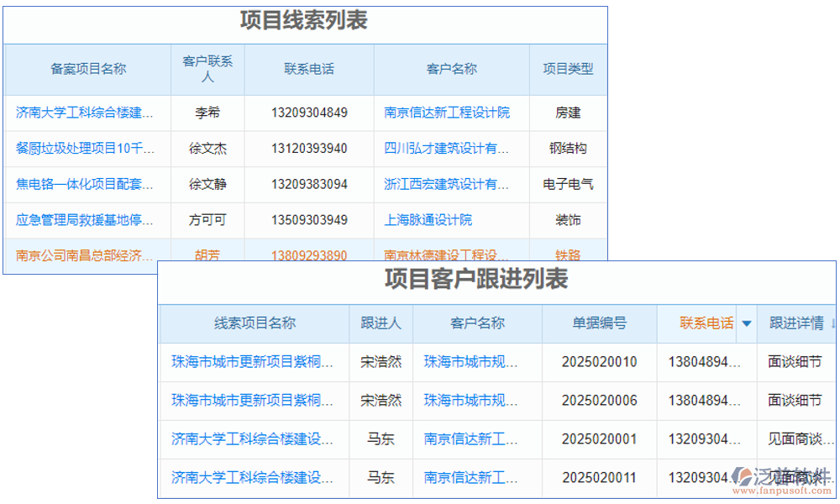Viewport: 840px width, 504px height.
Task: Click the 面谈细节 follow-up detail cell
Action: point(796,362)
